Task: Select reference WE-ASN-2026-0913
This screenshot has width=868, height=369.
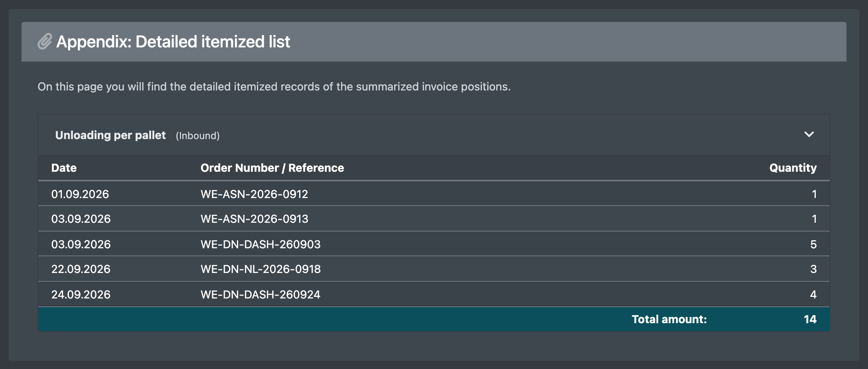Action: [x=254, y=219]
